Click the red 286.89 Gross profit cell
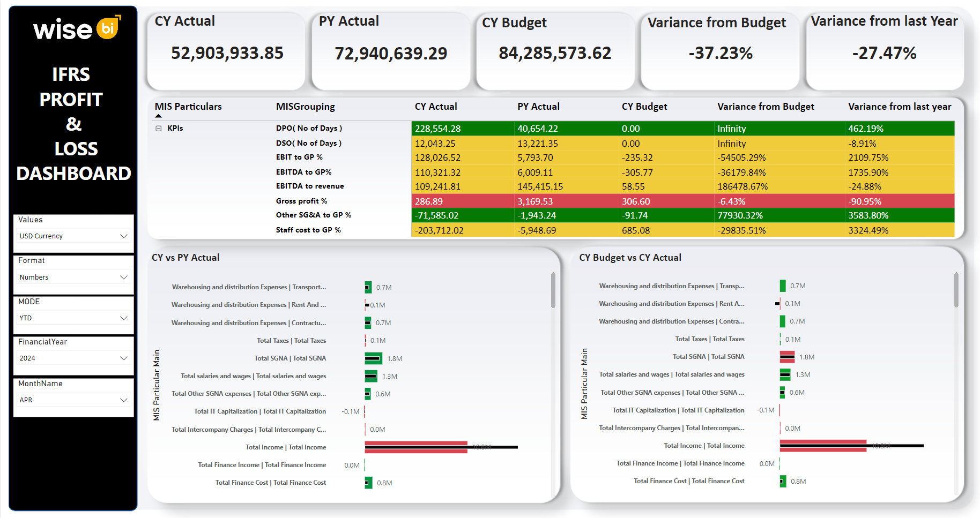 pos(463,201)
